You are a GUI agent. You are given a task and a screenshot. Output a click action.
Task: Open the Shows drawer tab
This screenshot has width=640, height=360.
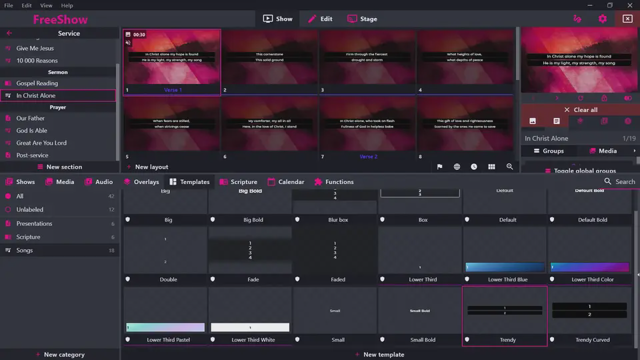click(x=20, y=182)
